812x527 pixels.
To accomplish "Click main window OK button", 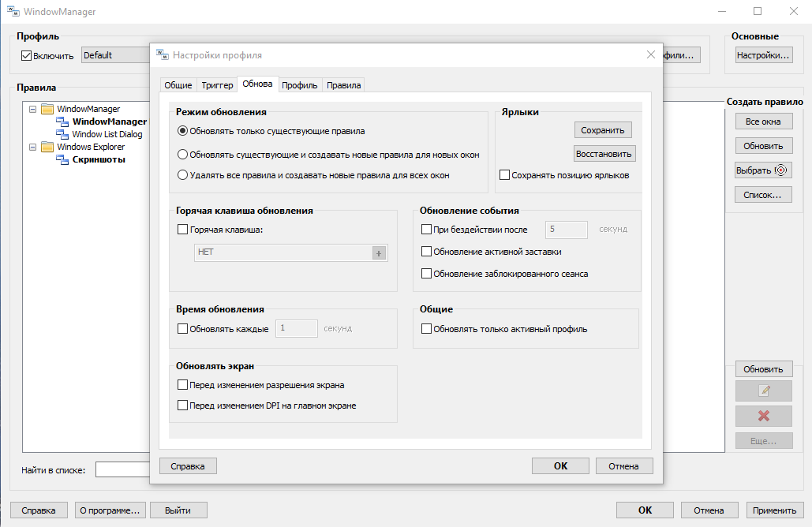I will [x=645, y=510].
